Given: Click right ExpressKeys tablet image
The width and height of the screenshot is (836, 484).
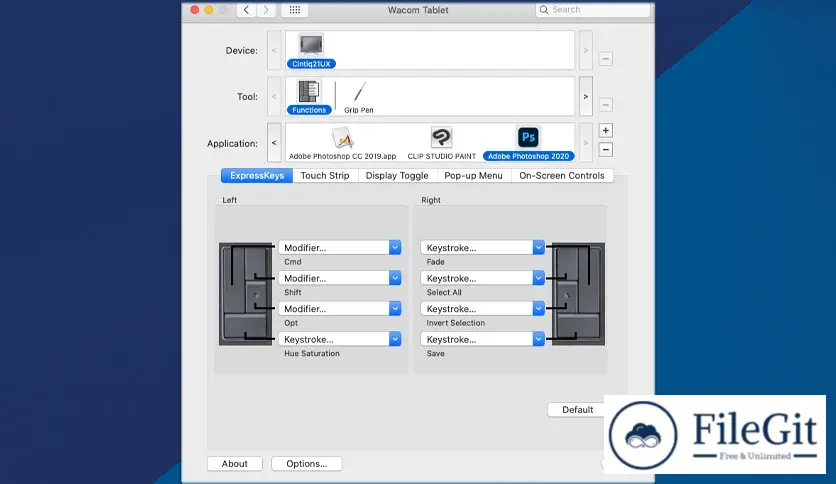Looking at the screenshot, I should [578, 294].
